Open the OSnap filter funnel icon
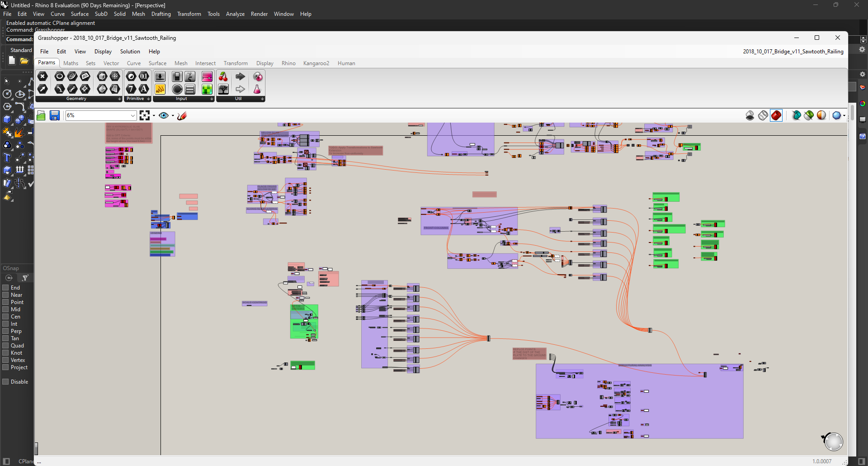Viewport: 868px width, 466px height. (x=25, y=278)
